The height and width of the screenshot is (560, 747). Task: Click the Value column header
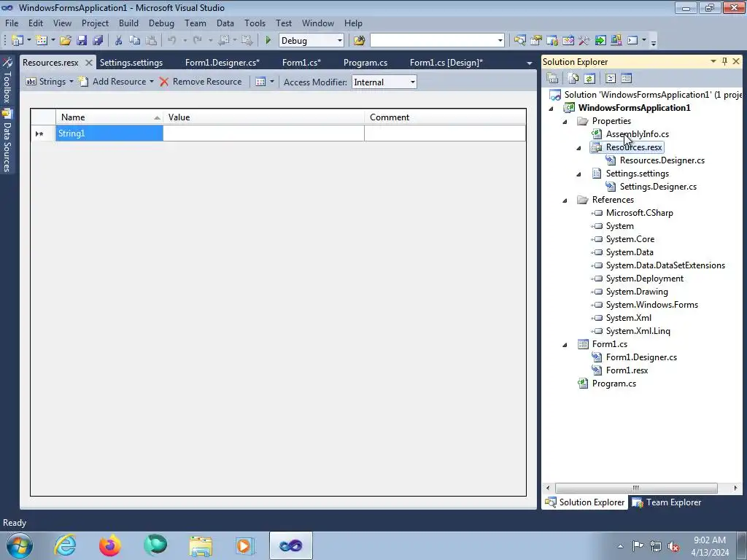[x=263, y=117]
